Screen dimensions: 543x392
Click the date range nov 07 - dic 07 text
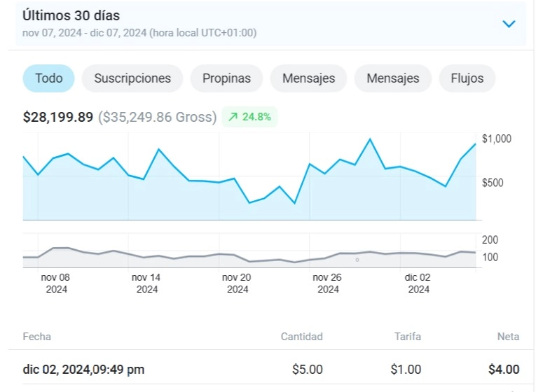tap(139, 33)
